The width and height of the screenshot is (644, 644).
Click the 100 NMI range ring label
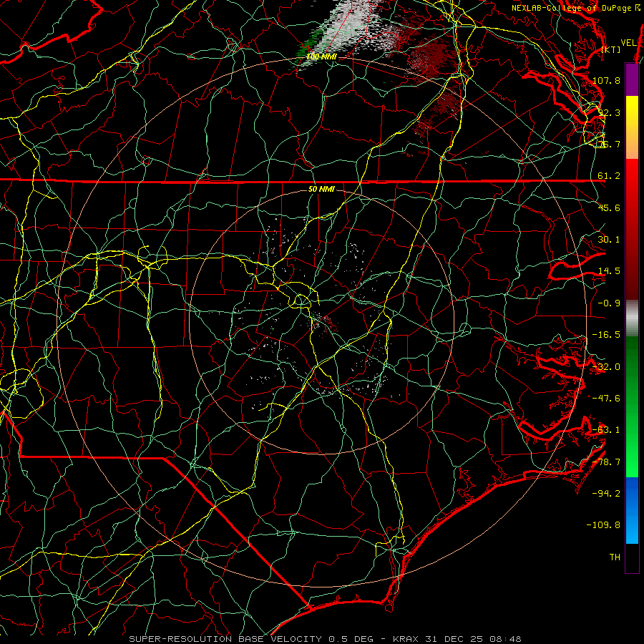coord(321,57)
